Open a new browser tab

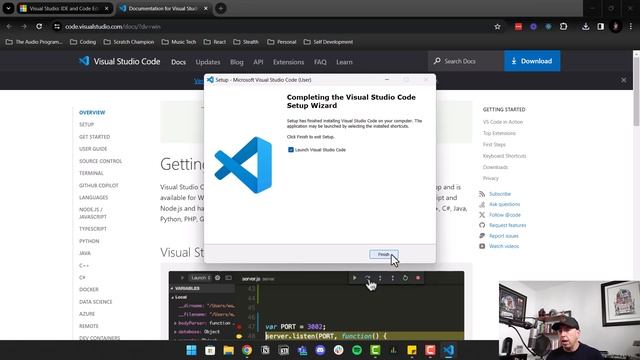coord(220,8)
